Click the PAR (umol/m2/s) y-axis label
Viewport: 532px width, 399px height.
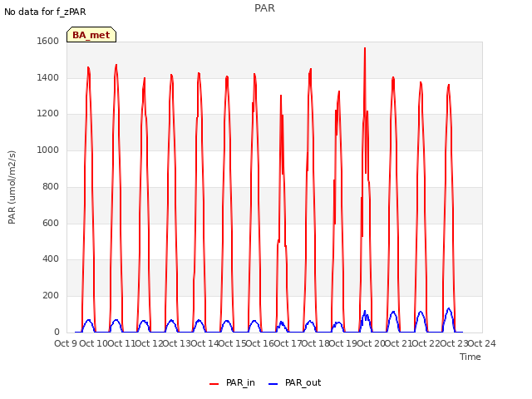pyautogui.click(x=12, y=187)
